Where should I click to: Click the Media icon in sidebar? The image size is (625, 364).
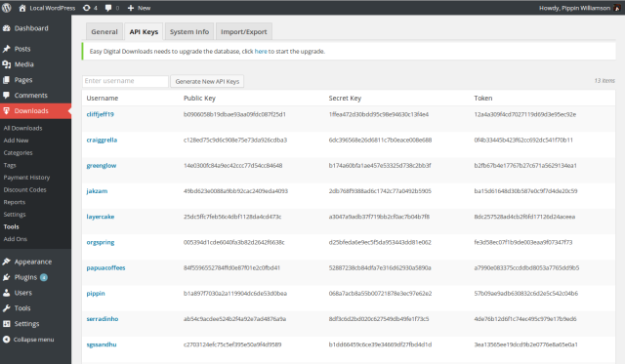pyautogui.click(x=7, y=64)
